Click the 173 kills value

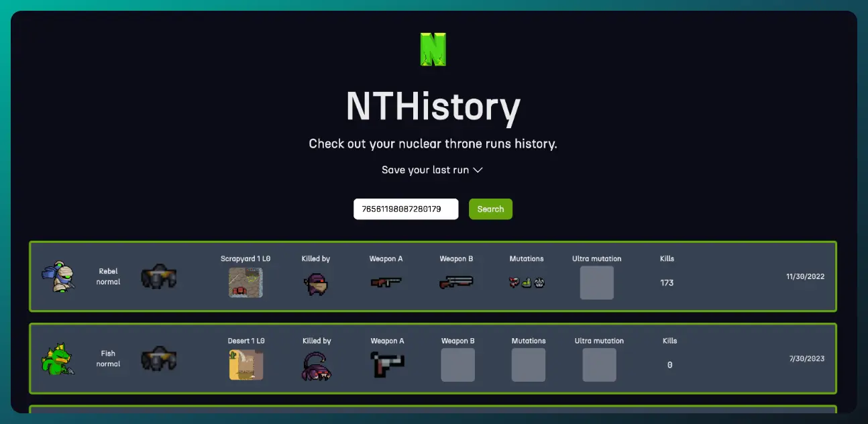tap(667, 282)
